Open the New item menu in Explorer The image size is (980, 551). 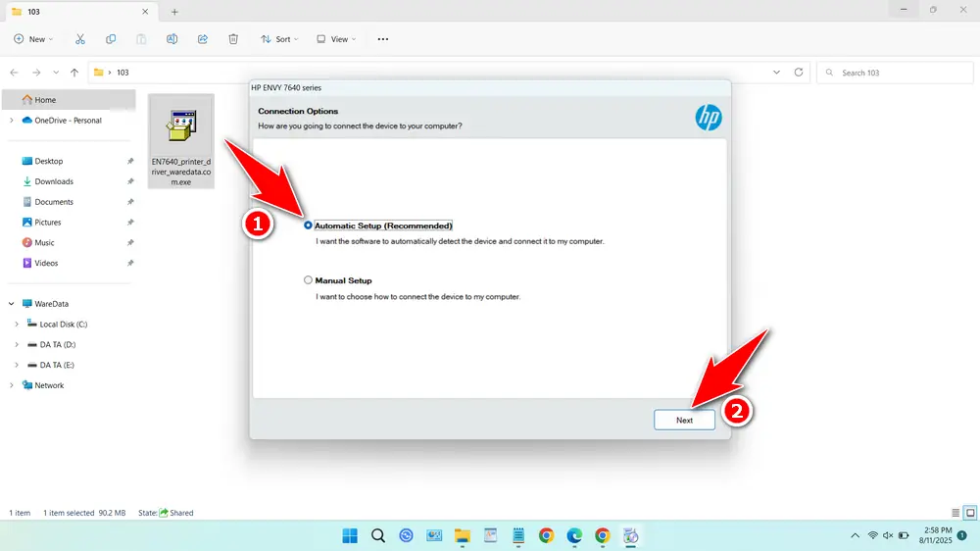[x=33, y=39]
